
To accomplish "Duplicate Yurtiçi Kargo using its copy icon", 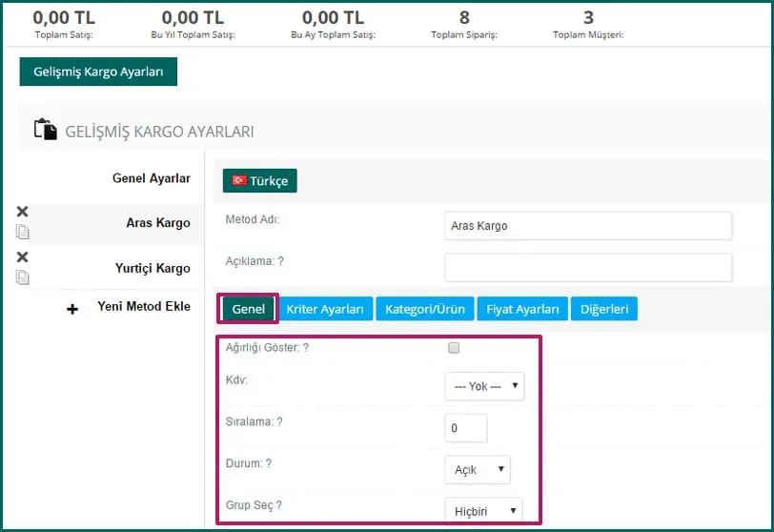I will 23,277.
